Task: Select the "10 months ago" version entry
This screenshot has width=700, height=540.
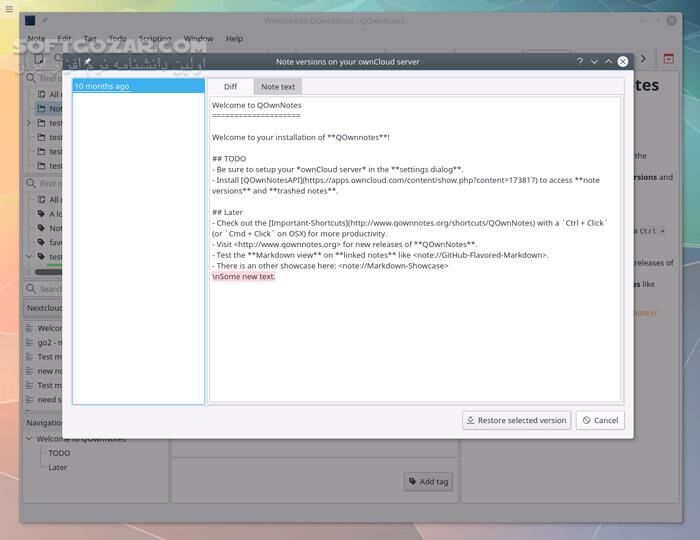Action: coord(138,86)
